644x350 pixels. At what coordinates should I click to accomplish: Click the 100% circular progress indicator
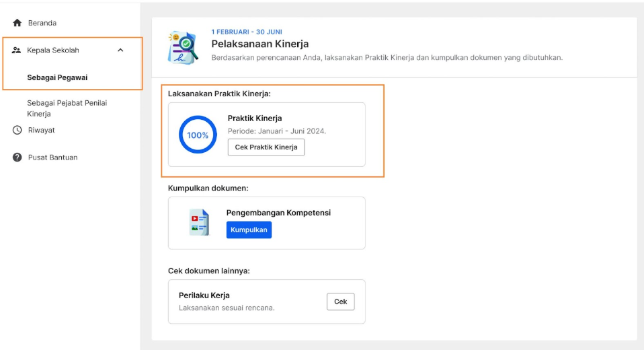[x=198, y=135]
